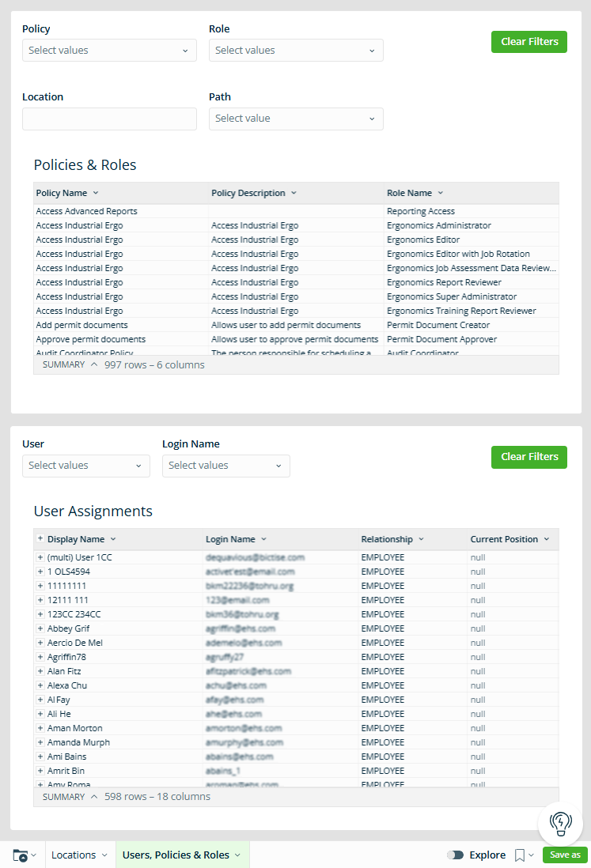Expand the 12111 111 user row
591x868 pixels.
click(x=40, y=599)
